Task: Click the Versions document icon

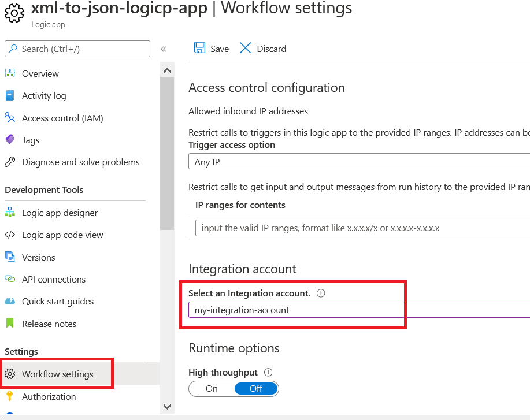Action: [10, 257]
